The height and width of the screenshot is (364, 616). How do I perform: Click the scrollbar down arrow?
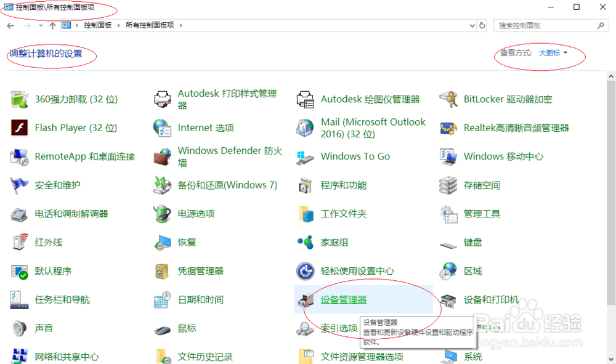611,359
